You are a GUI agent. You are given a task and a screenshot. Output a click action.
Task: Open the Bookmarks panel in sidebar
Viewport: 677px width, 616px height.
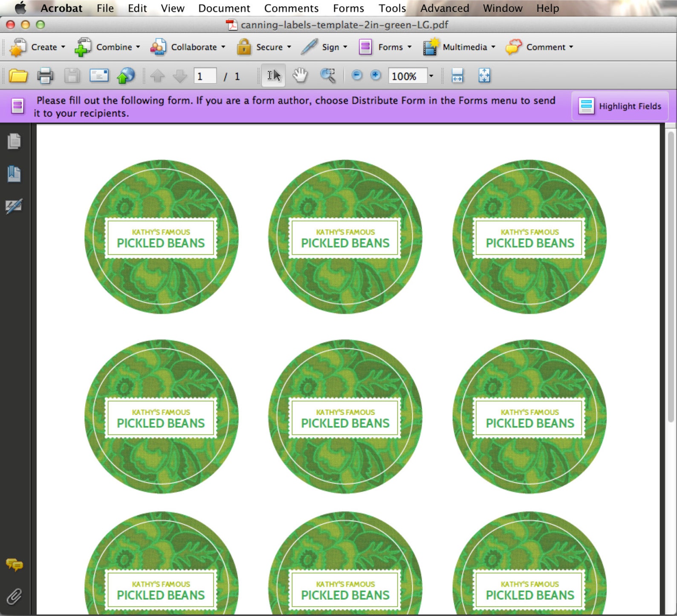coord(14,174)
